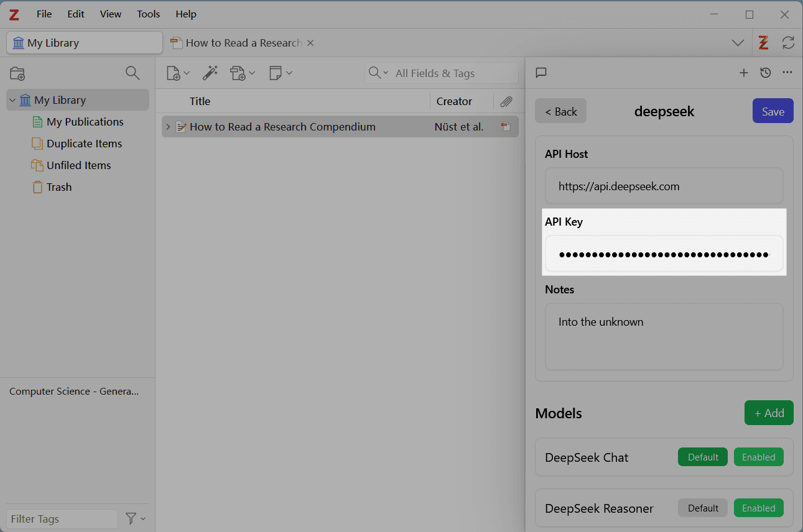
Task: Click the sync with zotero.org icon
Action: [788, 43]
